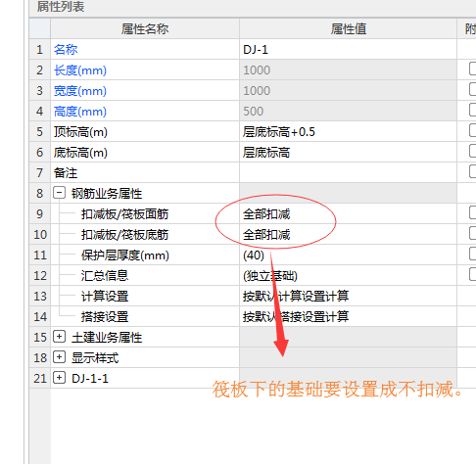Tick the checkbox in the 保护层厚度(mm) row

[x=472, y=255]
